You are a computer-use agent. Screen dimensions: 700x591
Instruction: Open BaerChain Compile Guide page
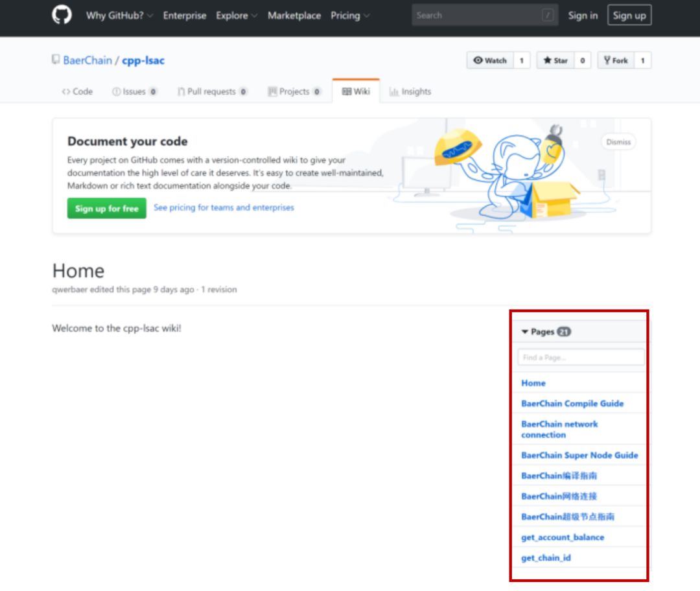click(x=572, y=404)
